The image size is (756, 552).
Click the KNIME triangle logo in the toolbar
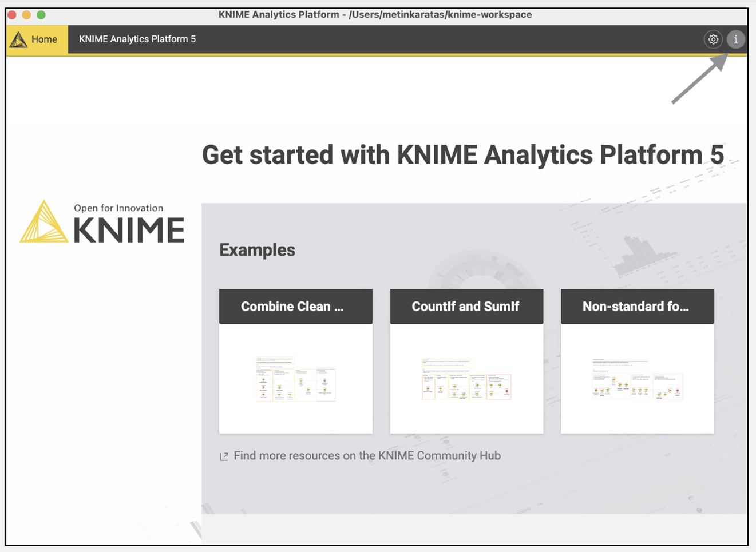[19, 39]
